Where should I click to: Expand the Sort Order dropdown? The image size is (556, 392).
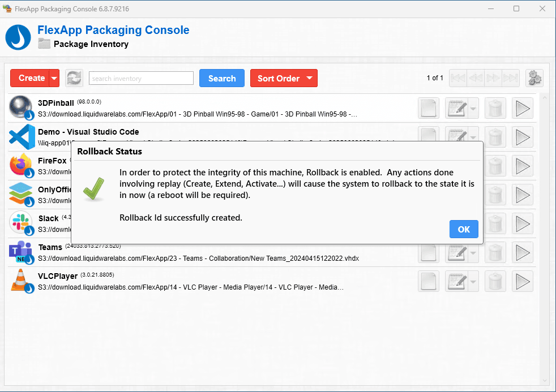[309, 79]
